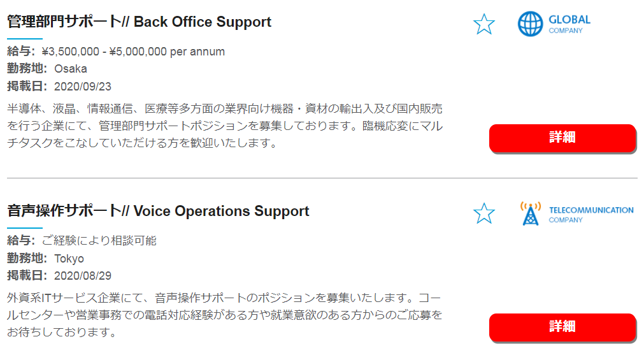Image resolution: width=644 pixels, height=360 pixels.
Task: Click the Telecommunication Company tower icon
Action: [530, 213]
